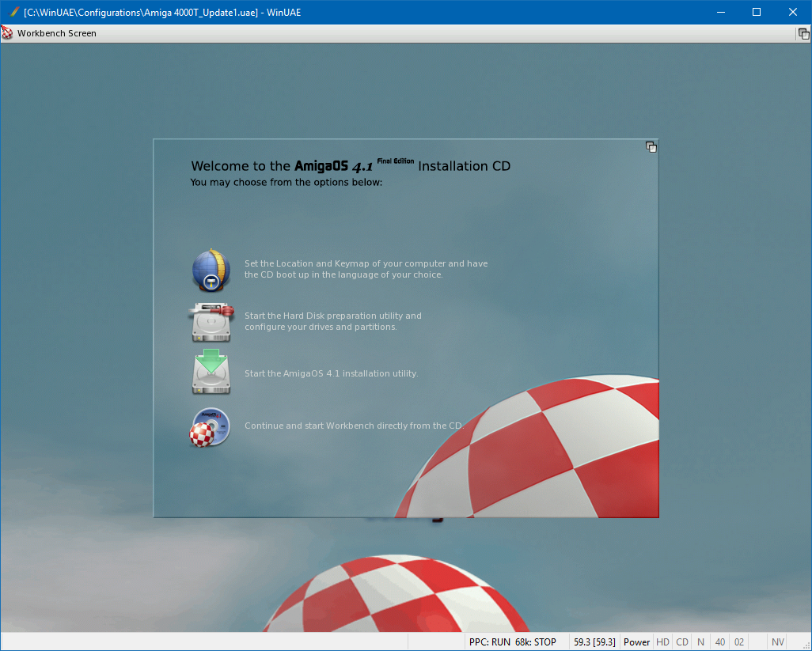Click the 59.3 FPS counter in the status bar

pyautogui.click(x=594, y=642)
